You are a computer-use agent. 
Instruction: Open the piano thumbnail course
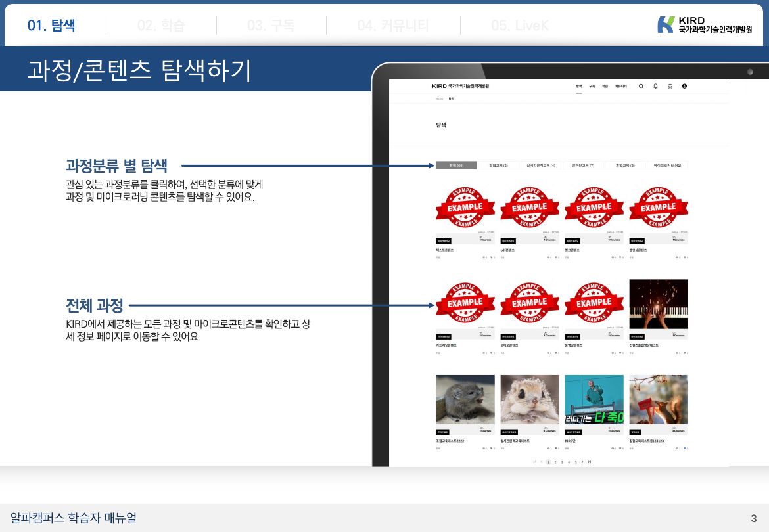659,303
